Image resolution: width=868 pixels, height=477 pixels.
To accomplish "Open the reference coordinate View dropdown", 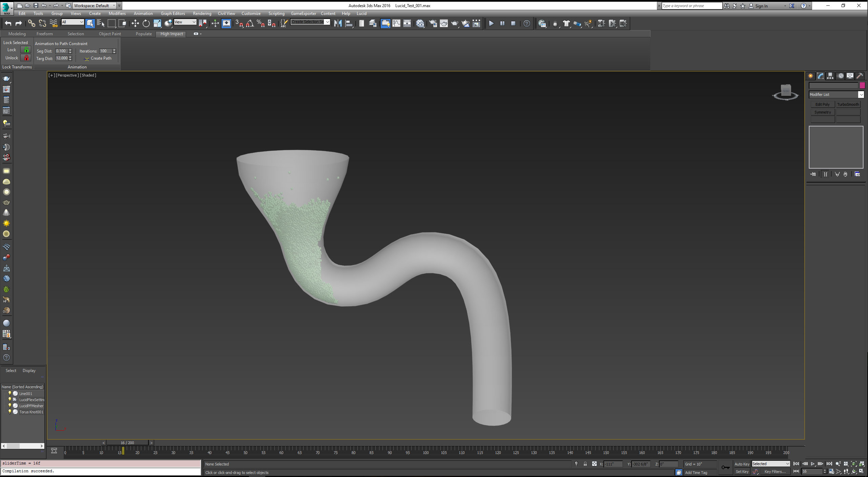I will coord(194,22).
